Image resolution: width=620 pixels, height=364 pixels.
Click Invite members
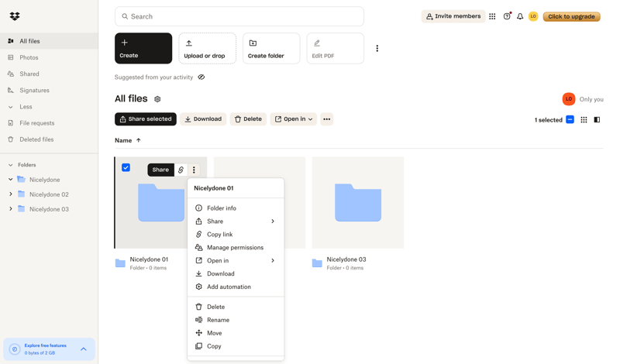click(453, 16)
